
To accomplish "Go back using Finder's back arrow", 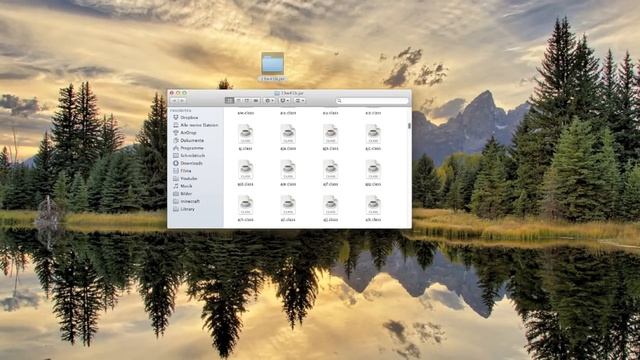I will tap(175, 100).
